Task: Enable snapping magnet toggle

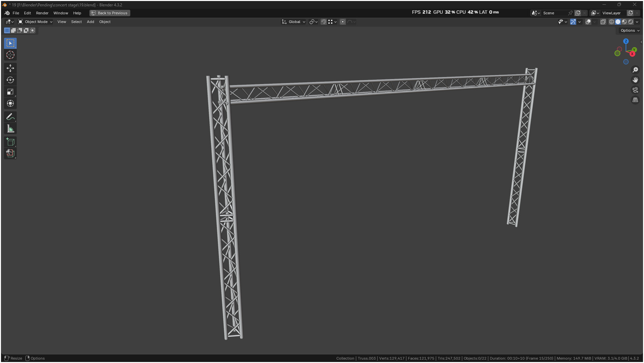Action: coord(323,22)
